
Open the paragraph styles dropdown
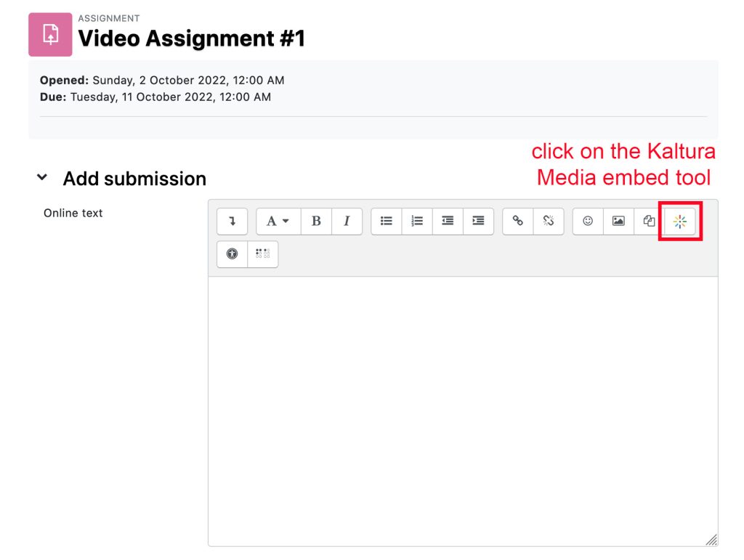tap(277, 222)
